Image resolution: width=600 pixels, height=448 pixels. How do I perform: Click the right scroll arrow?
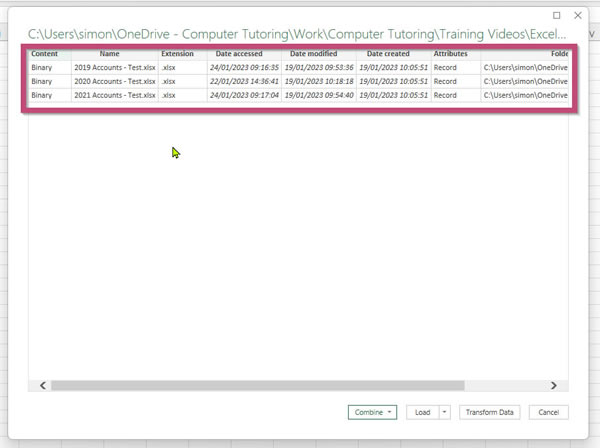553,385
